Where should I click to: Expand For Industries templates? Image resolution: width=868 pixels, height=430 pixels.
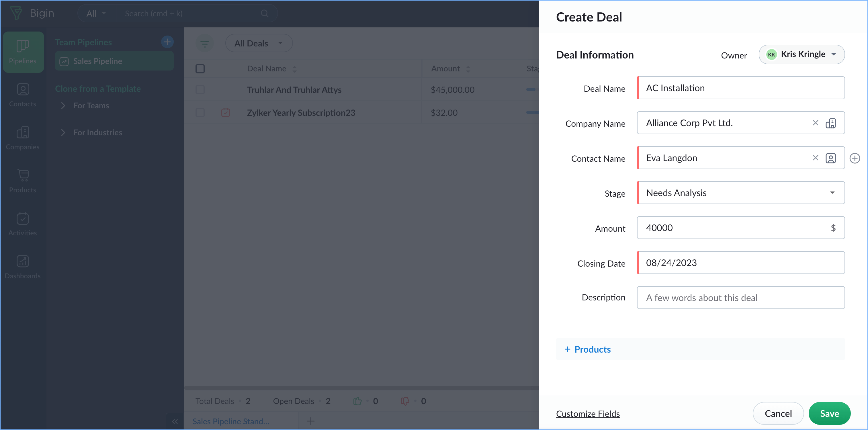point(63,132)
